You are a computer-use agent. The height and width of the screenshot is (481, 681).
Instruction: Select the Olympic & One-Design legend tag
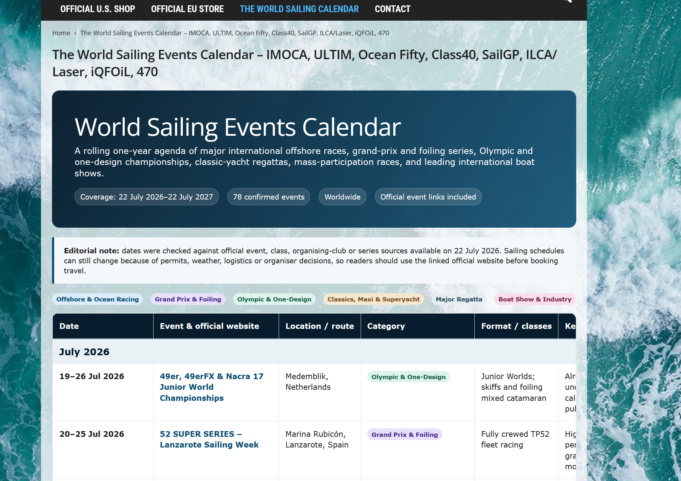274,299
